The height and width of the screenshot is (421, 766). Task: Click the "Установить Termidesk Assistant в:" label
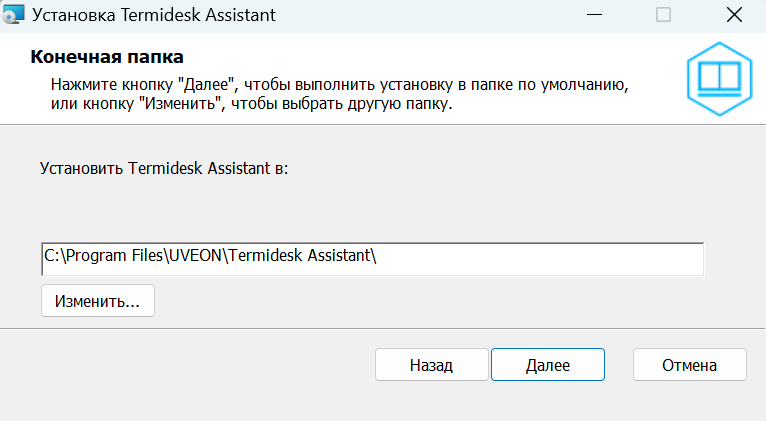point(163,168)
